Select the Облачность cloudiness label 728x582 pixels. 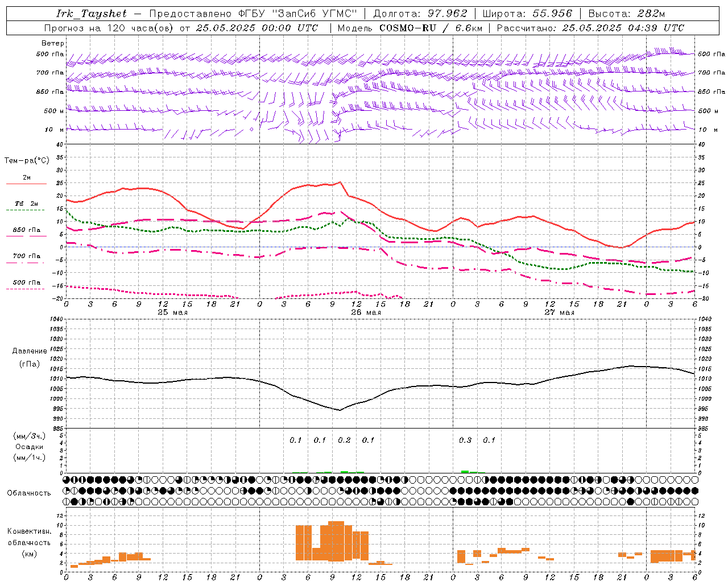[29, 493]
